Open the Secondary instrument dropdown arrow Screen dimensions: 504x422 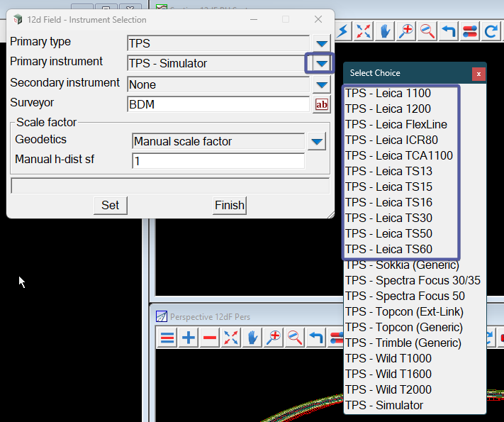tap(323, 85)
